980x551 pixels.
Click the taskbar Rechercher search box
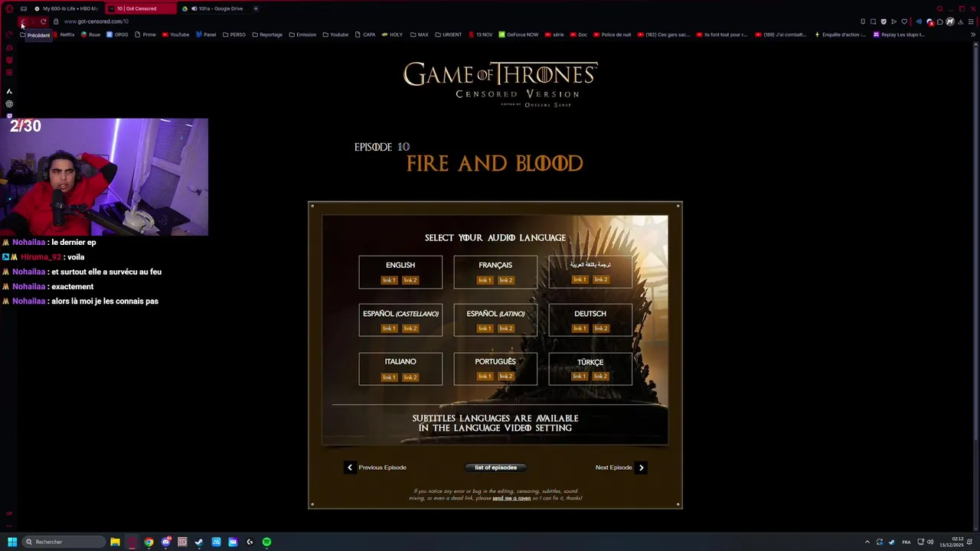[64, 542]
